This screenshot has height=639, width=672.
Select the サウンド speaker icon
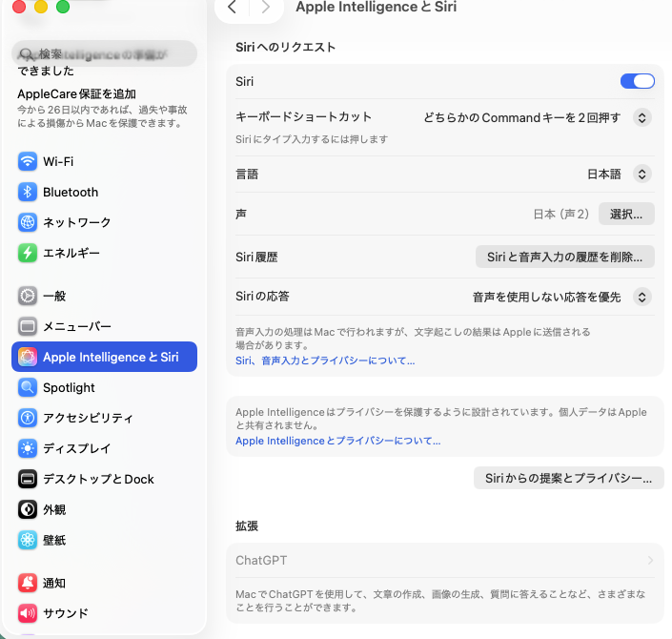[x=28, y=613]
